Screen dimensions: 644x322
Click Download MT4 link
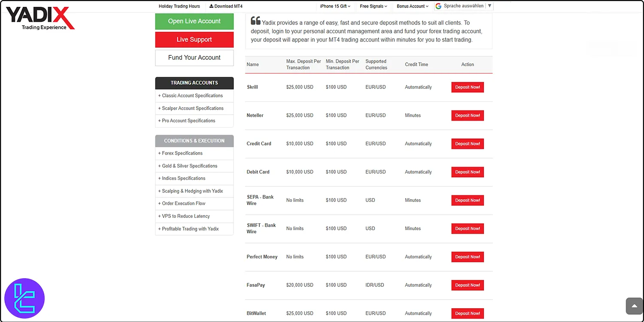pos(226,6)
